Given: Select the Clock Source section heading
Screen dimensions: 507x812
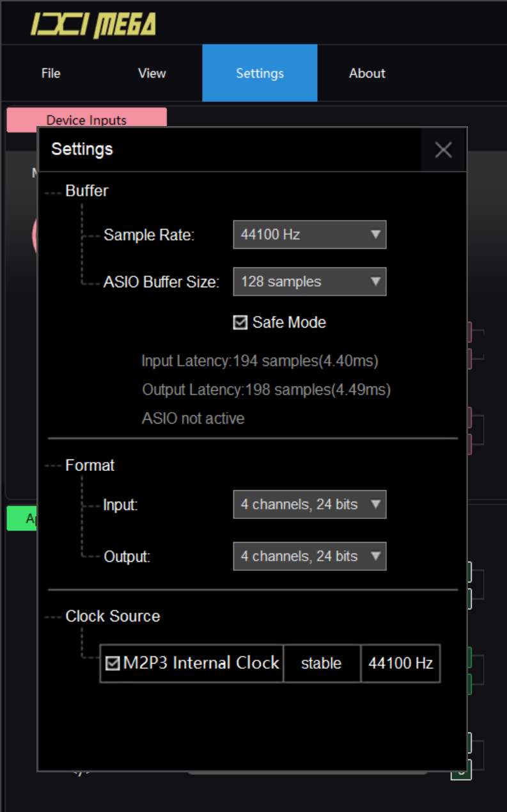Looking at the screenshot, I should tap(113, 616).
